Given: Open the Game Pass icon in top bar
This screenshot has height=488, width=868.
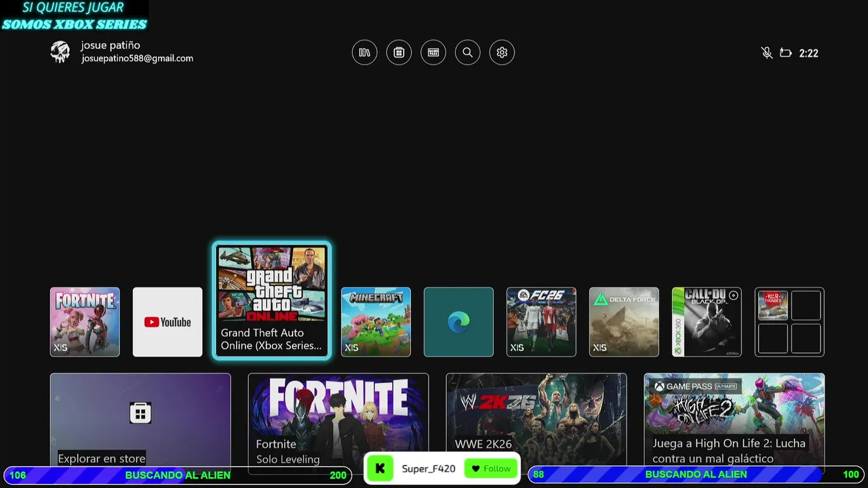Looking at the screenshot, I should (x=433, y=52).
